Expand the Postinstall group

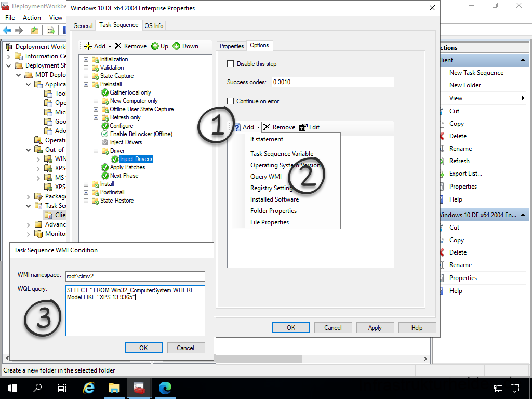point(86,192)
